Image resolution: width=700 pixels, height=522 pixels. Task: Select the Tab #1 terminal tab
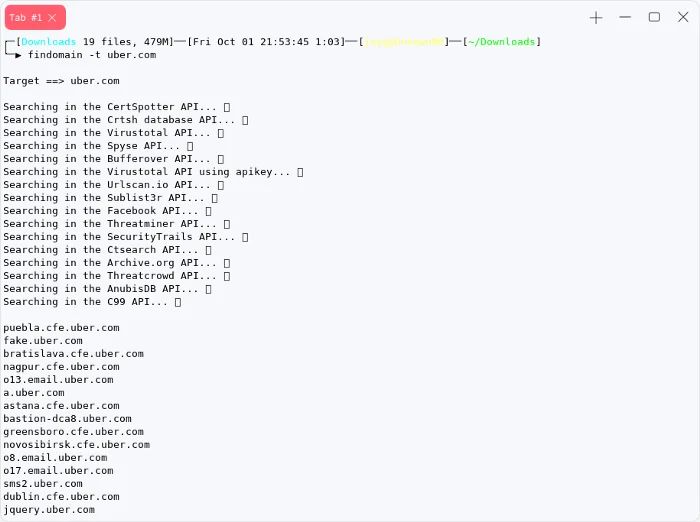pos(35,17)
